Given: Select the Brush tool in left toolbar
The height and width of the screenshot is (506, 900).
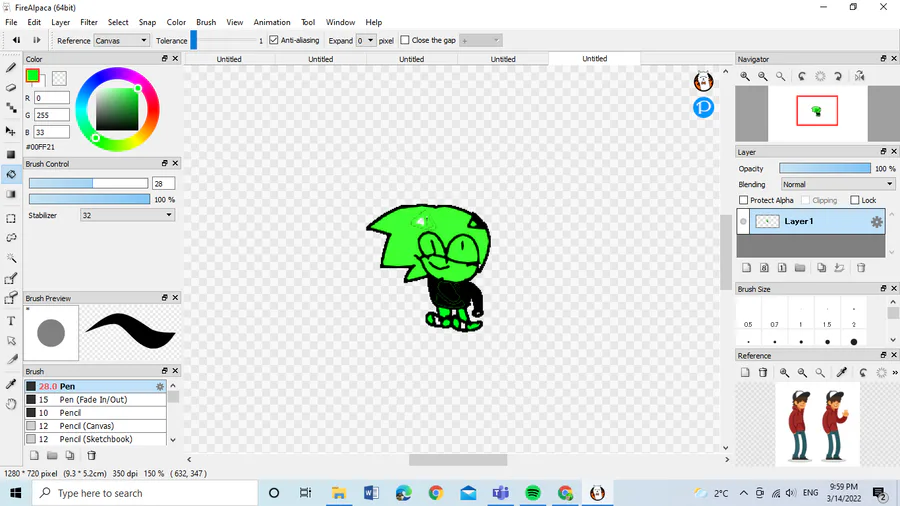Looking at the screenshot, I should 11,68.
